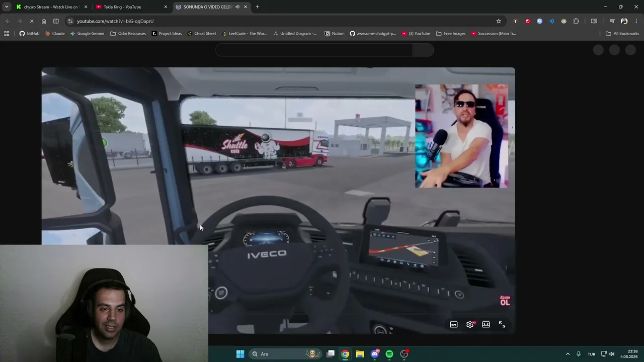Viewport: 644px width, 362px height.
Task: Open a new browser tab
Action: (x=258, y=7)
